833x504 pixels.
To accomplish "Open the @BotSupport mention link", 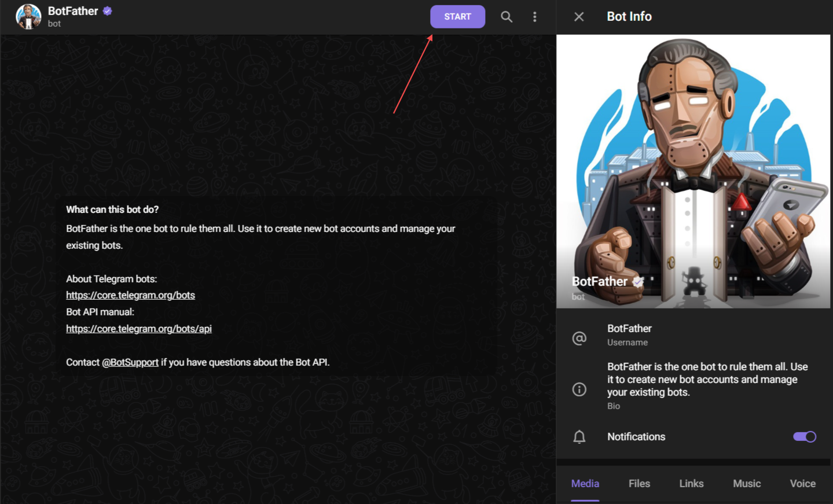I will 130,362.
